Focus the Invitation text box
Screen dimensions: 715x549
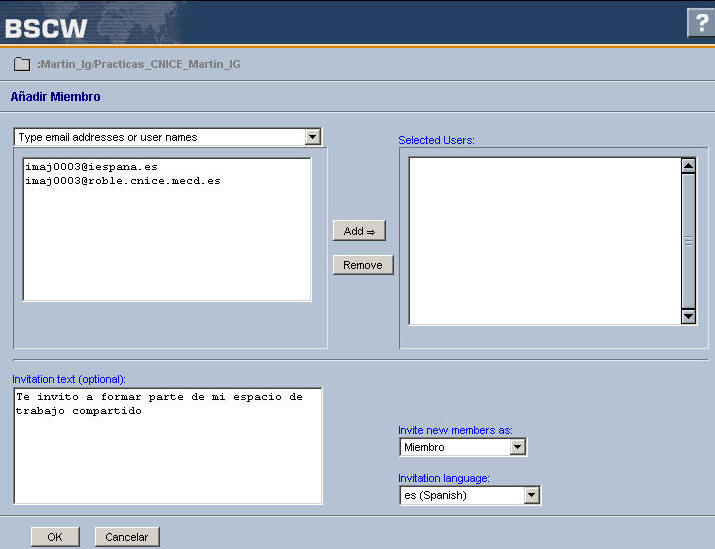[167, 445]
